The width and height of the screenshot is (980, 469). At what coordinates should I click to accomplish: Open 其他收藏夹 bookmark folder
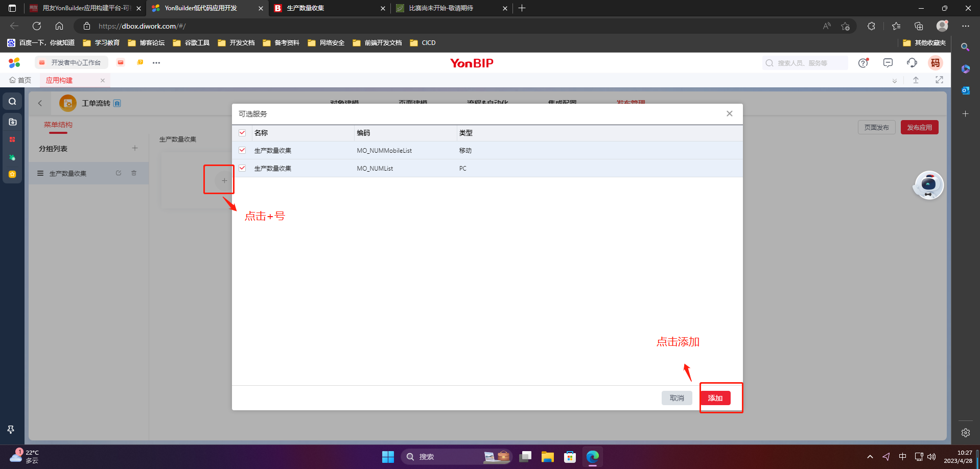pos(924,43)
